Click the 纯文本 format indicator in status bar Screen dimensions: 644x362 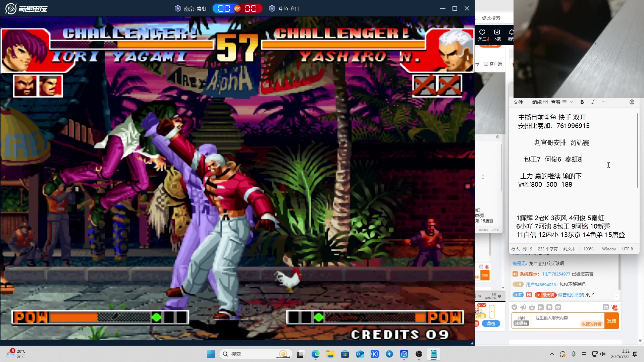coord(569,249)
